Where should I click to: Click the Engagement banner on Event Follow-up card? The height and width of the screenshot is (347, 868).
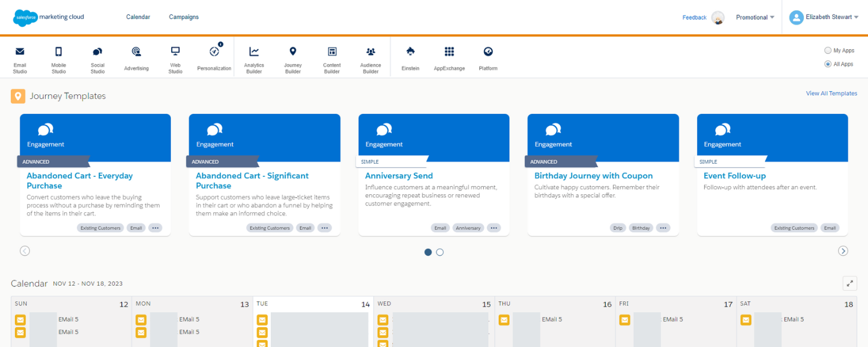pyautogui.click(x=773, y=138)
